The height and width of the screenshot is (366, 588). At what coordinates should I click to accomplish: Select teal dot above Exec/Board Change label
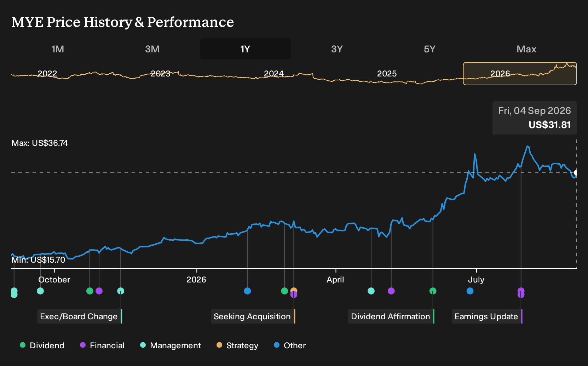(121, 291)
